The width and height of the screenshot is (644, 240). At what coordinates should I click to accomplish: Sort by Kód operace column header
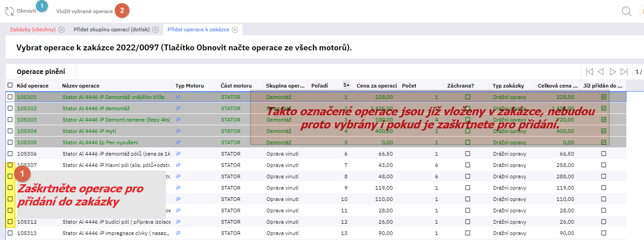[33, 86]
